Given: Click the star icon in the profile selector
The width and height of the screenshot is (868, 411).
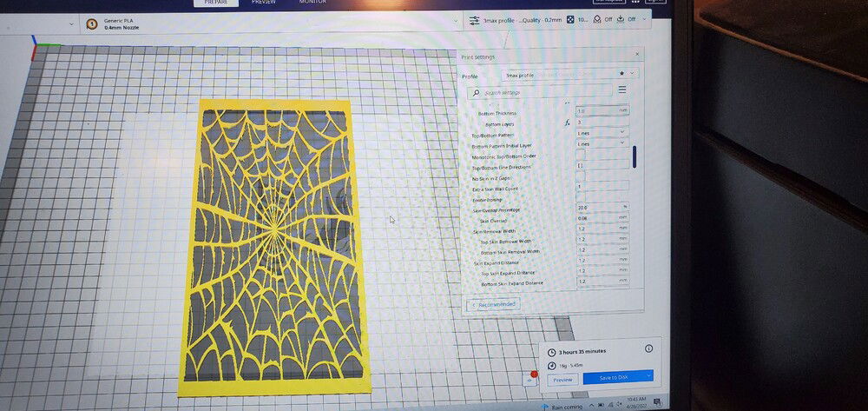Looking at the screenshot, I should click(621, 73).
